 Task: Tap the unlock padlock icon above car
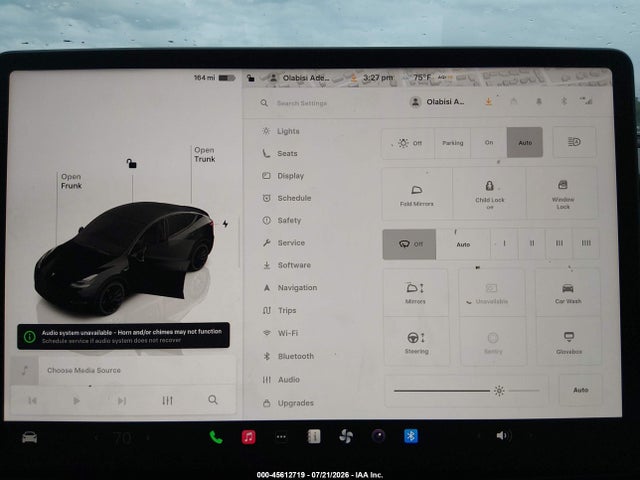point(131,164)
